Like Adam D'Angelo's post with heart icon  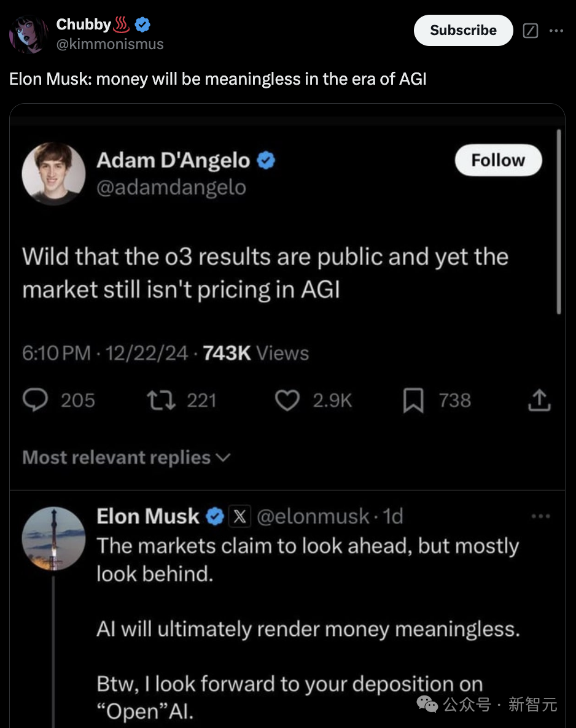286,401
